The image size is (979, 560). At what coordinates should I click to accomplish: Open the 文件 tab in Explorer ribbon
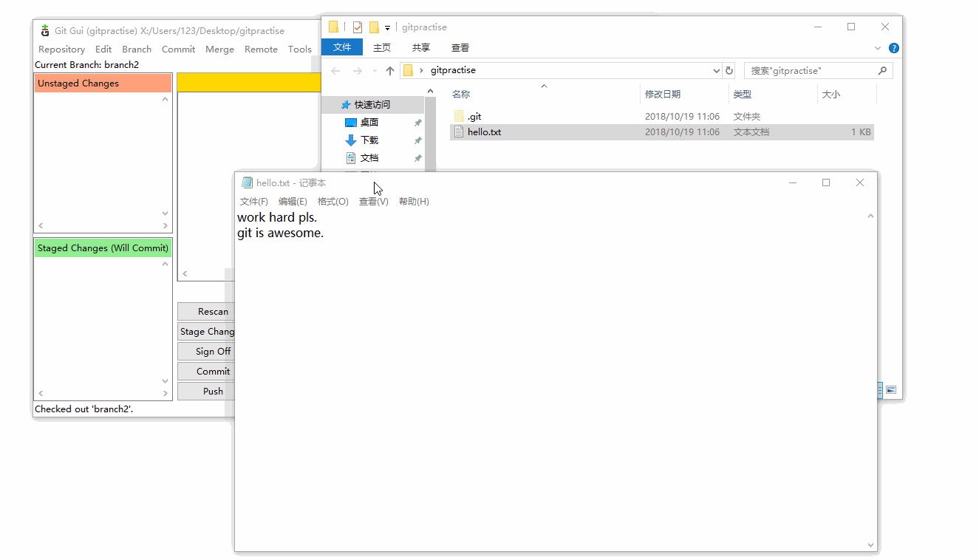342,47
